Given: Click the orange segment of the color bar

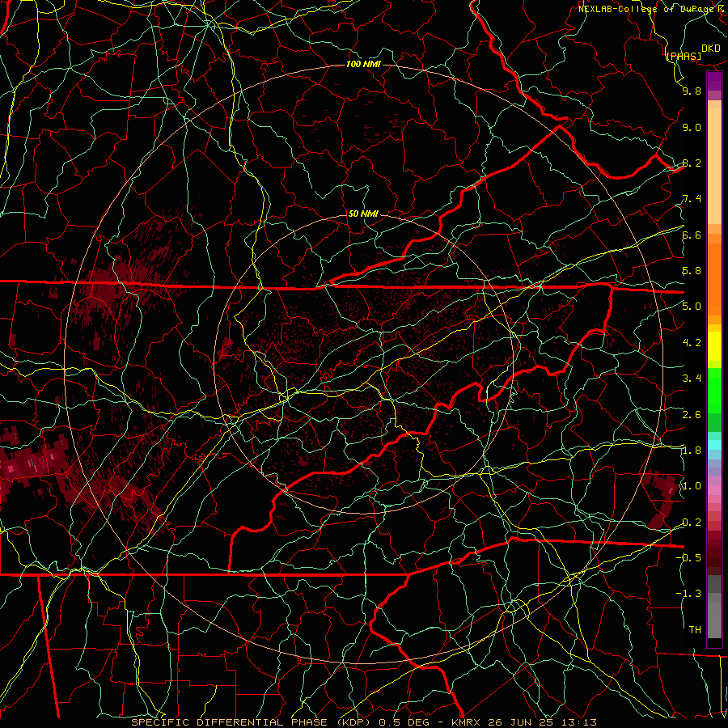Looking at the screenshot, I should [x=714, y=278].
